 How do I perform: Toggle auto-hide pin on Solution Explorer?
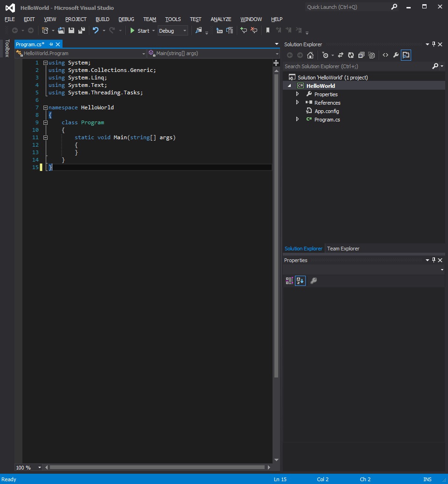[x=434, y=44]
